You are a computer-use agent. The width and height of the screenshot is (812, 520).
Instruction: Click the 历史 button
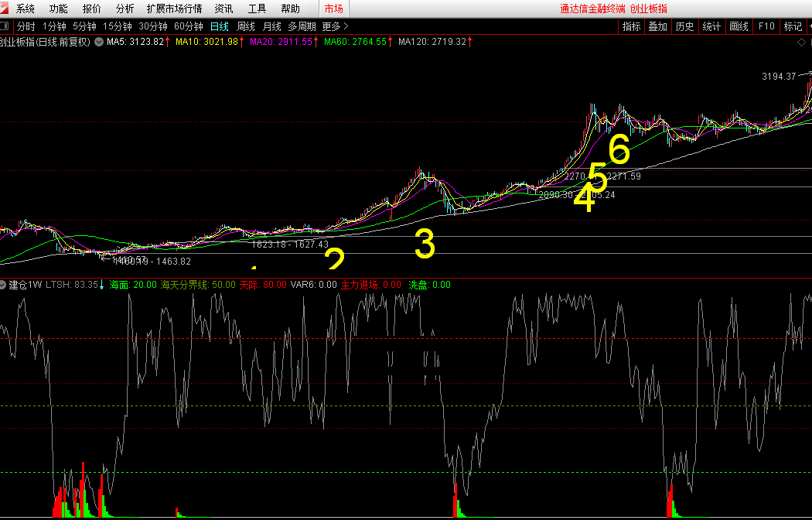tap(685, 26)
